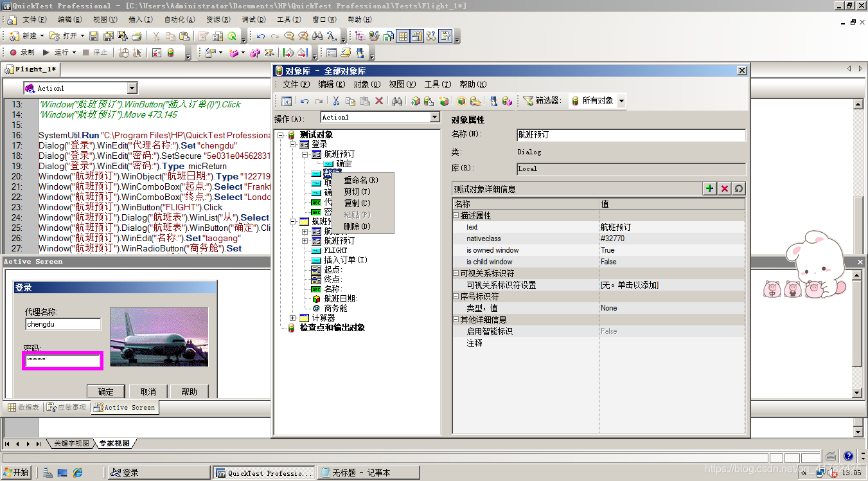Click the red Record button icon
Screen dimensions: 868x481
[13, 52]
